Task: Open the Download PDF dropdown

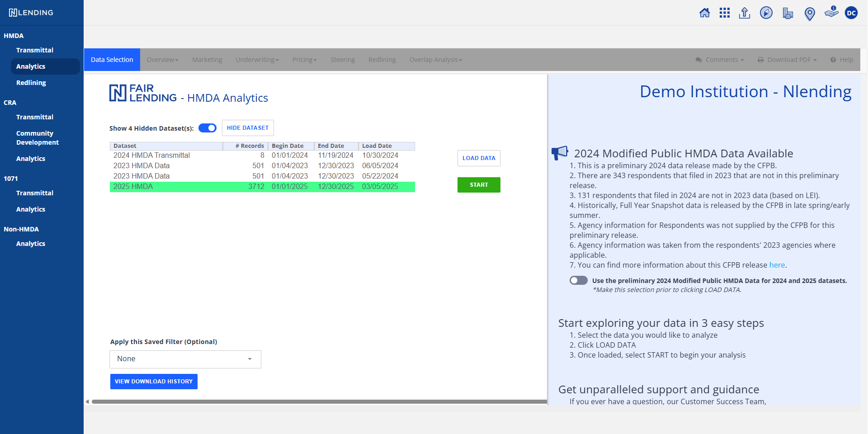Action: [787, 60]
